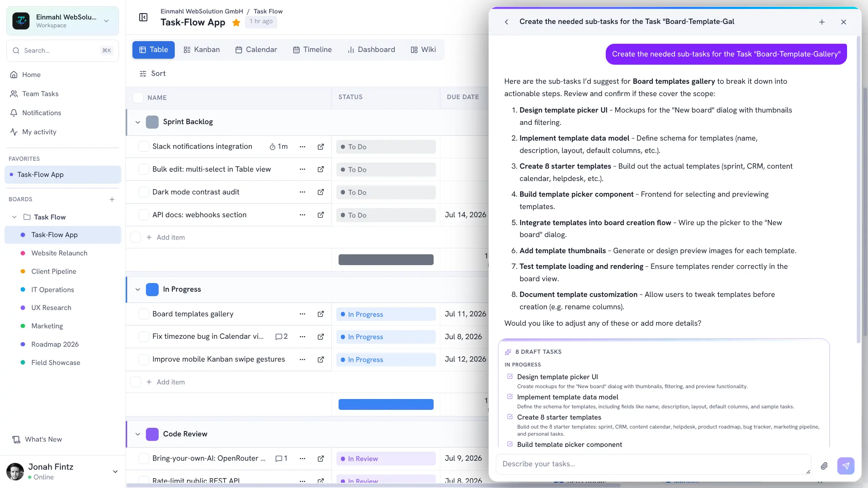The width and height of the screenshot is (868, 488).
Task: Unstar Task-Flow App with the favorite star
Action: (x=236, y=22)
